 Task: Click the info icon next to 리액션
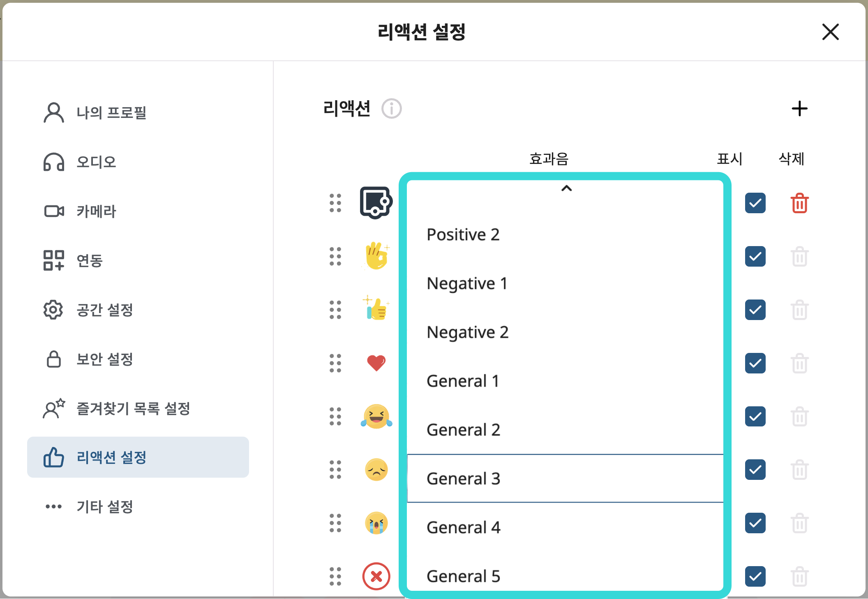(x=391, y=109)
